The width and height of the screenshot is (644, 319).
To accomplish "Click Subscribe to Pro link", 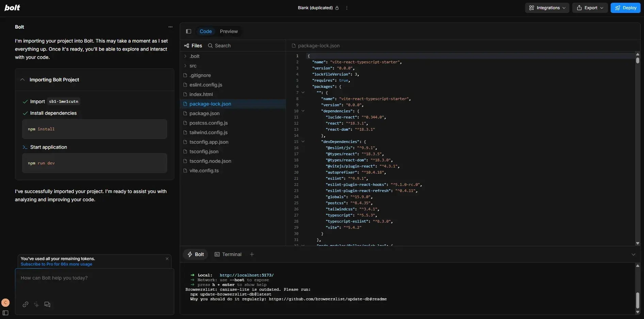I will tap(57, 264).
